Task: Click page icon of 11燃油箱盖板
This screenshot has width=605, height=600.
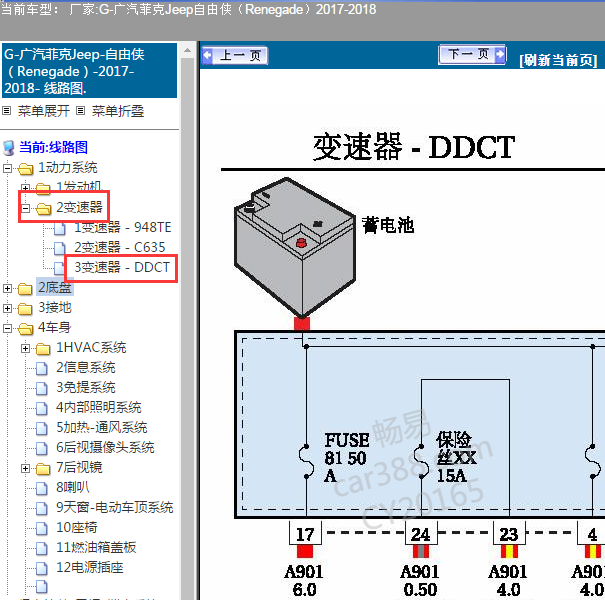Action: click(42, 548)
